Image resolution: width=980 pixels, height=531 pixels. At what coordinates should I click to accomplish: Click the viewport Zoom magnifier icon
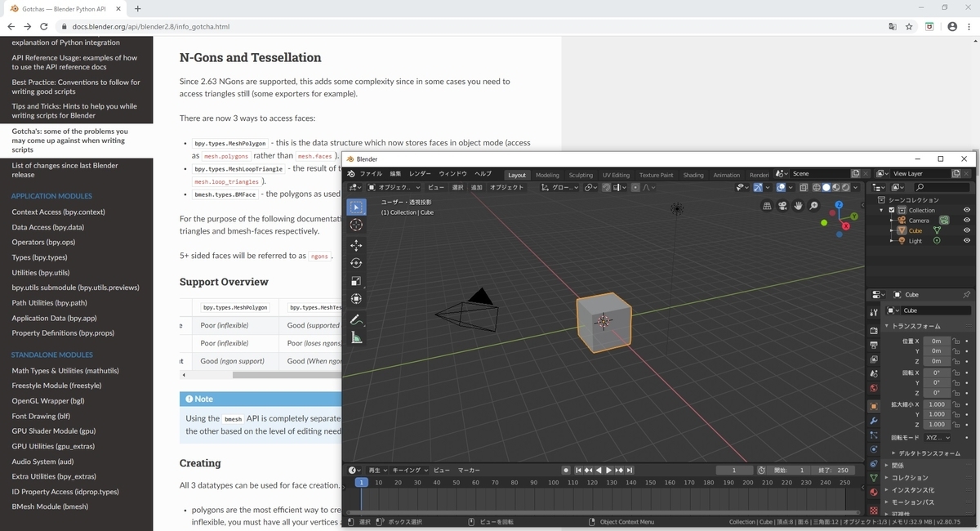[x=813, y=205]
